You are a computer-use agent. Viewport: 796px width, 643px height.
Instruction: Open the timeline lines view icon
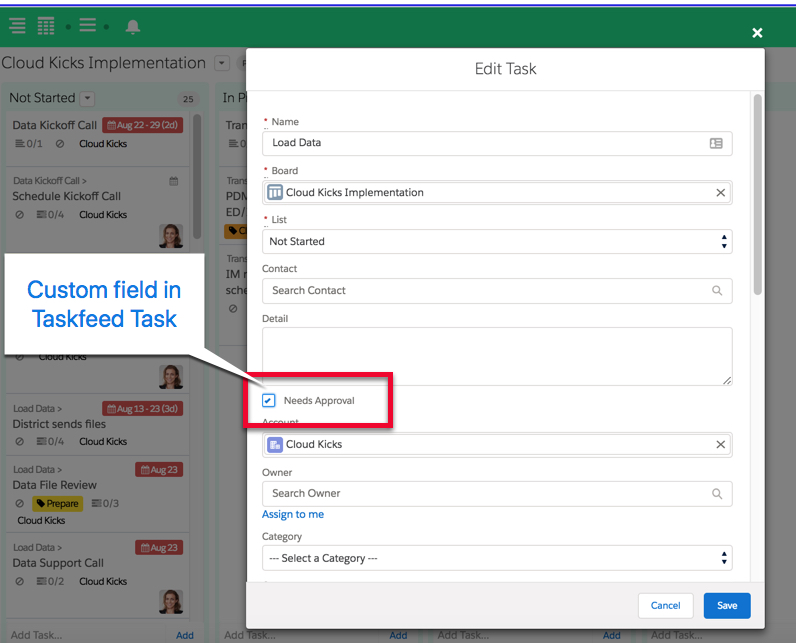pos(88,25)
